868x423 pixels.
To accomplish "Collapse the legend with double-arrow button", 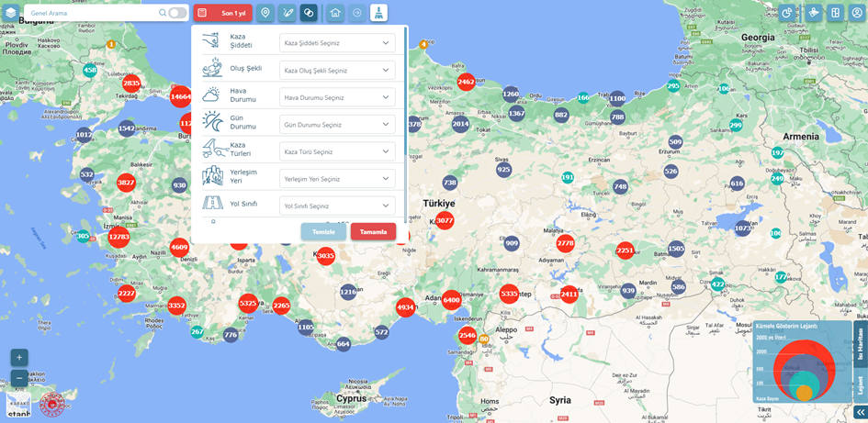I will pos(860,413).
